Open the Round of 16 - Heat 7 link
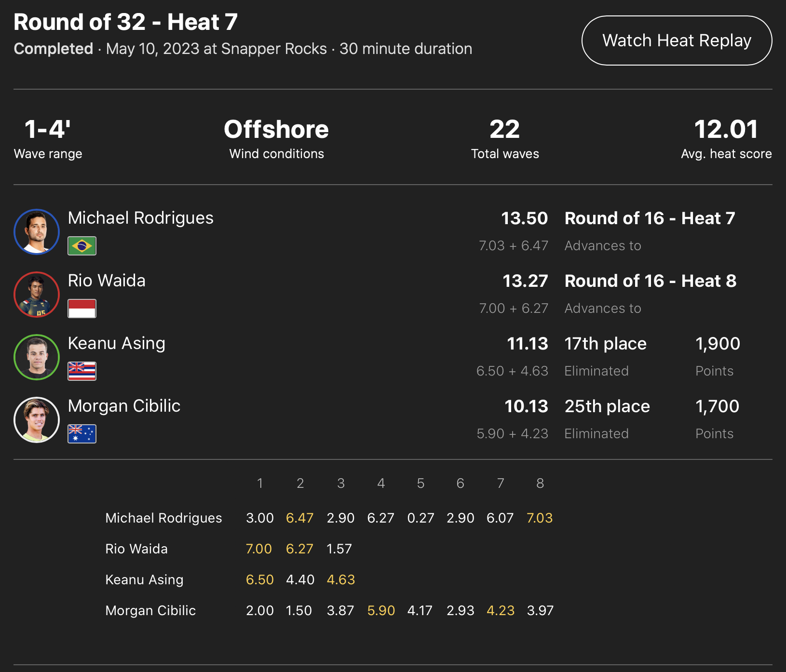The height and width of the screenshot is (672, 786). [x=650, y=218]
